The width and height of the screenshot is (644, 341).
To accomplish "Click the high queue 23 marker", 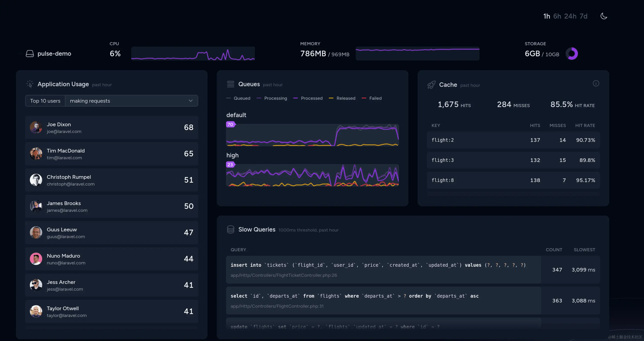I will [x=230, y=165].
